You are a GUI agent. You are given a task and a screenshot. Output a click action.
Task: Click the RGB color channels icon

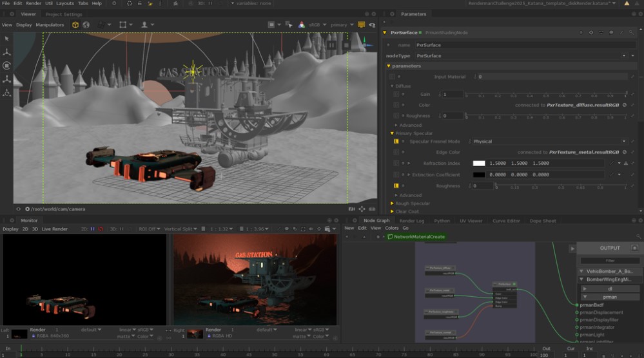point(301,25)
